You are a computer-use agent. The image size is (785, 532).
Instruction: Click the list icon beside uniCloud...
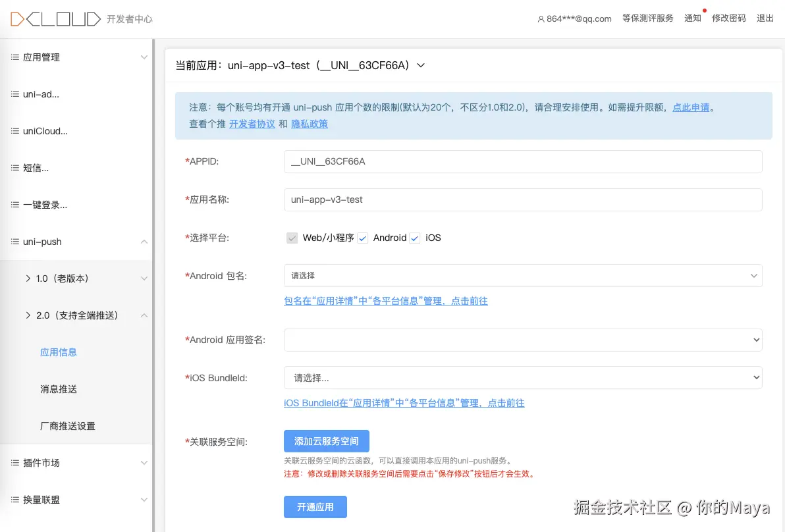pyautogui.click(x=15, y=131)
